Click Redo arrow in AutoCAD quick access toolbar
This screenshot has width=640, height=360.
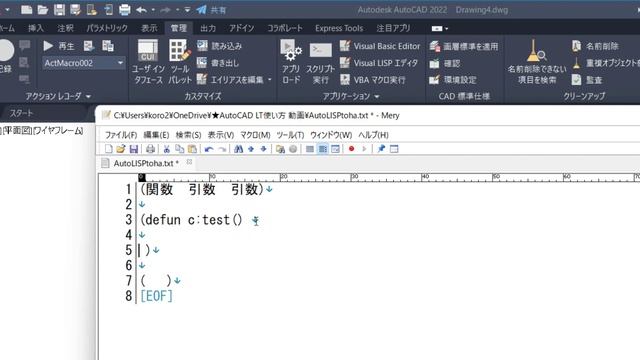[166, 9]
